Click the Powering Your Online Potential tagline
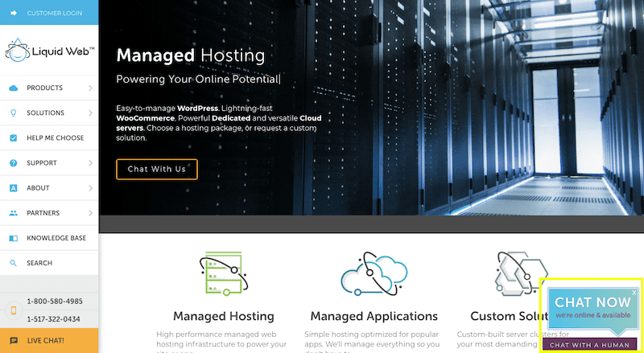 pyautogui.click(x=198, y=79)
